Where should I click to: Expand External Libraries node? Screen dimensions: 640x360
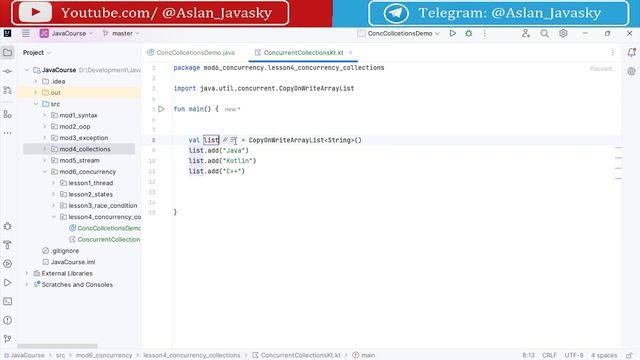tap(27, 273)
